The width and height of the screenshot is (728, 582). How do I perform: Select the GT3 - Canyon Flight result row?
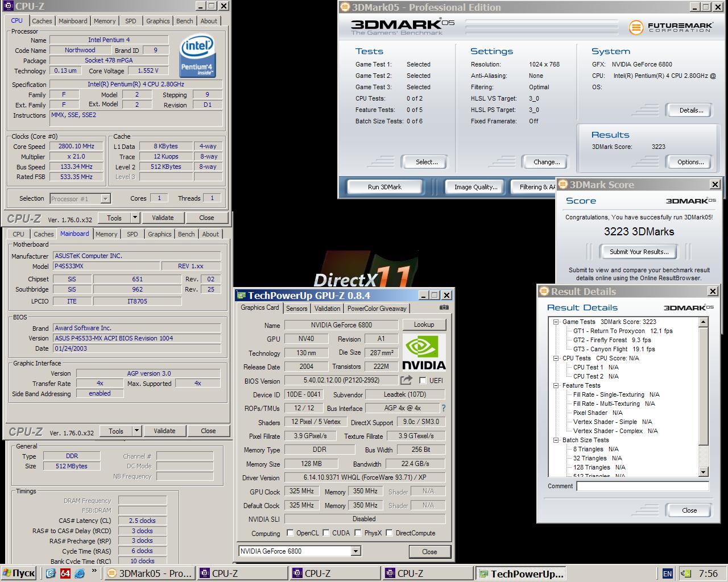pyautogui.click(x=614, y=349)
